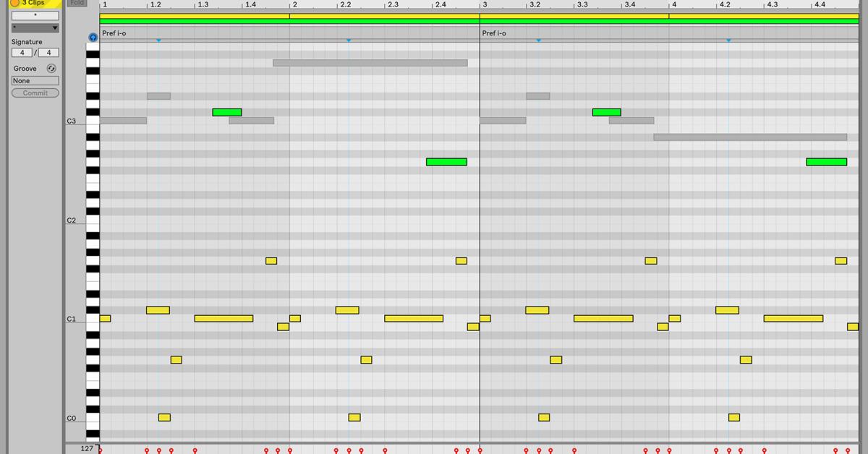This screenshot has width=868, height=454.
Task: Toggle the headphone MIDI preview icon
Action: (x=93, y=38)
